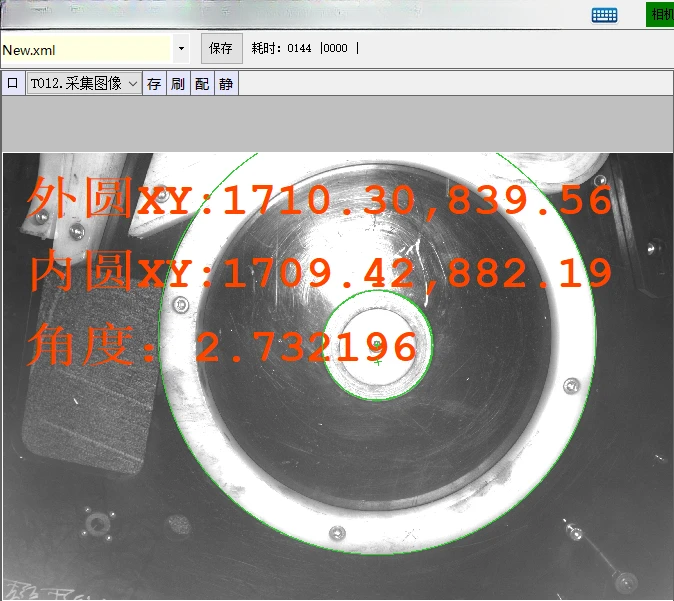Click the 口 window toggle button
This screenshot has width=674, height=601.
(x=13, y=83)
